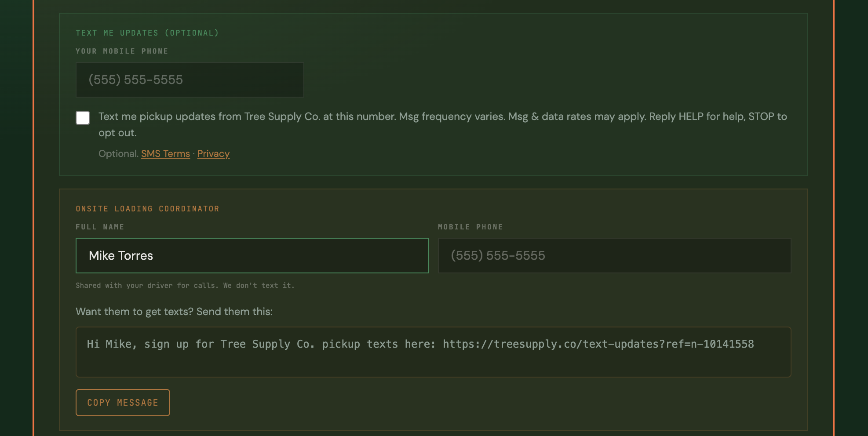Click the 'Text me pickup updates from Tree Supply Co.' consent text

coord(442,124)
